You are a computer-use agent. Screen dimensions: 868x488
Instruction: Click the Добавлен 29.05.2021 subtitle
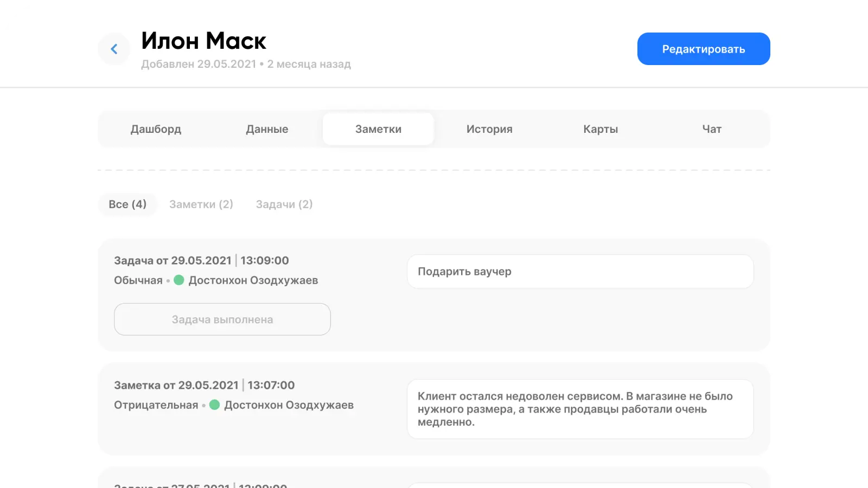click(x=246, y=64)
